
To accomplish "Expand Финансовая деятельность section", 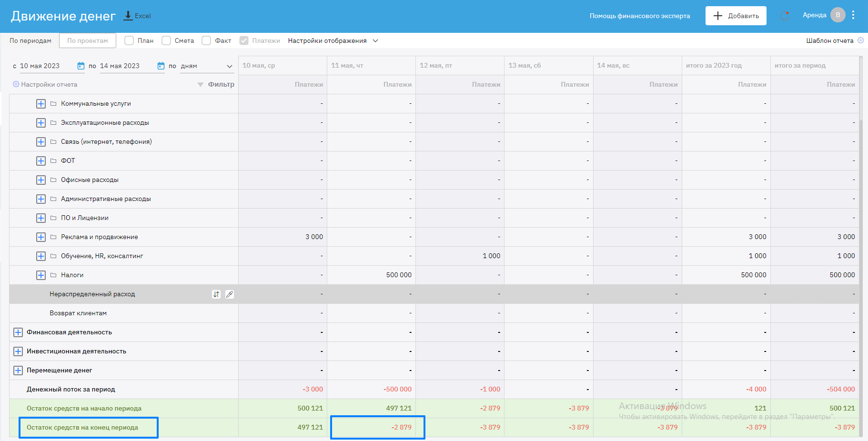I will [x=18, y=332].
